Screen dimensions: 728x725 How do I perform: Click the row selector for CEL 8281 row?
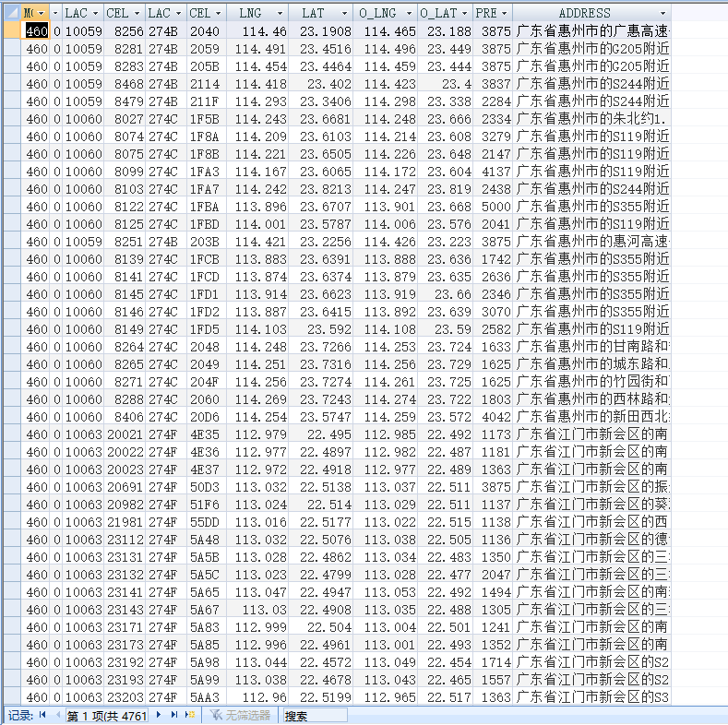coord(12,49)
